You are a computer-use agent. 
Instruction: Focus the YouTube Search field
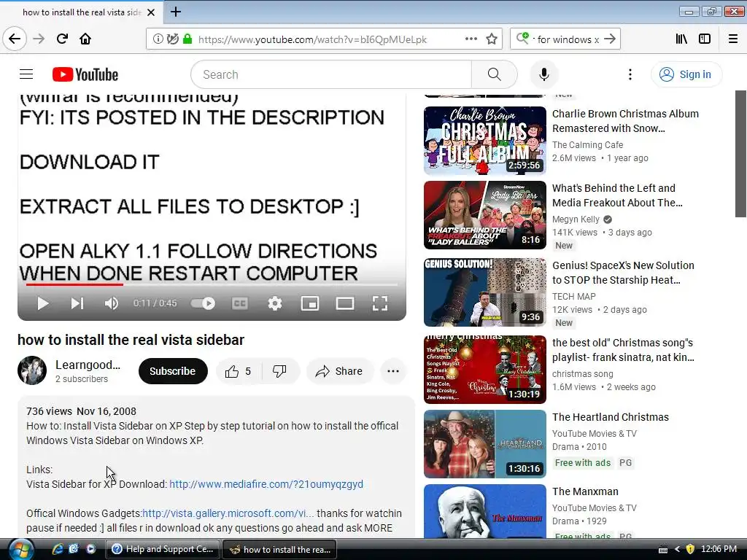tap(331, 74)
